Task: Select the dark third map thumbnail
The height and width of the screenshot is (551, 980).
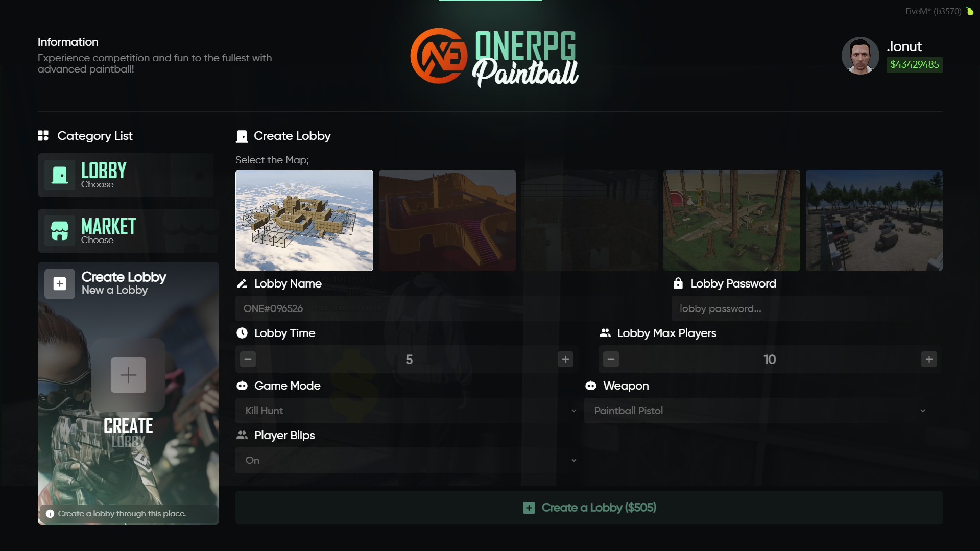Action: [x=589, y=220]
